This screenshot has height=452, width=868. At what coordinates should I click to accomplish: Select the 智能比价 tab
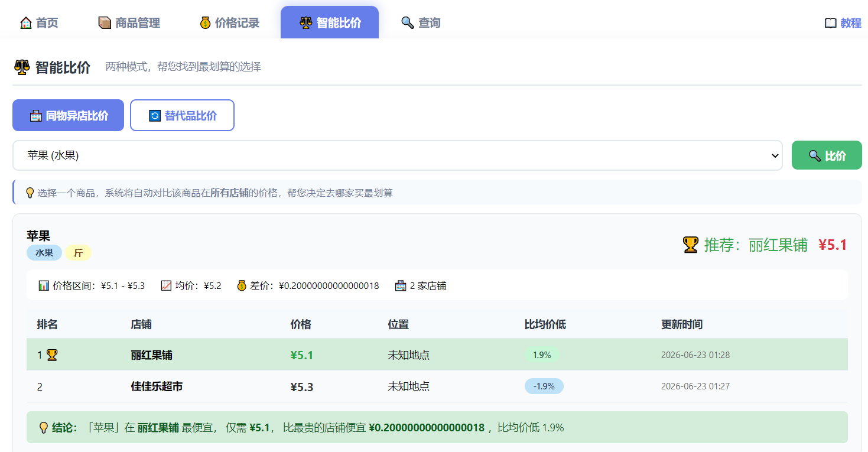pyautogui.click(x=330, y=22)
